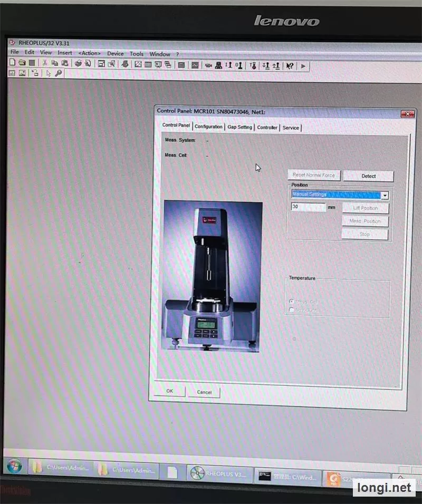The width and height of the screenshot is (422, 504).
Task: Select the Control Panel tab
Action: pyautogui.click(x=176, y=125)
